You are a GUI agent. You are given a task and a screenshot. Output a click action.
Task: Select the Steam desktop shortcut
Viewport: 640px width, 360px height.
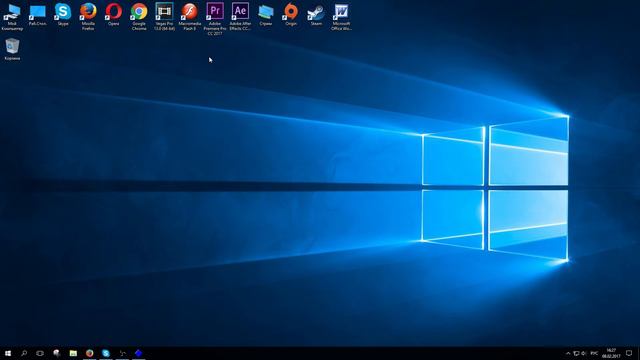tap(316, 15)
